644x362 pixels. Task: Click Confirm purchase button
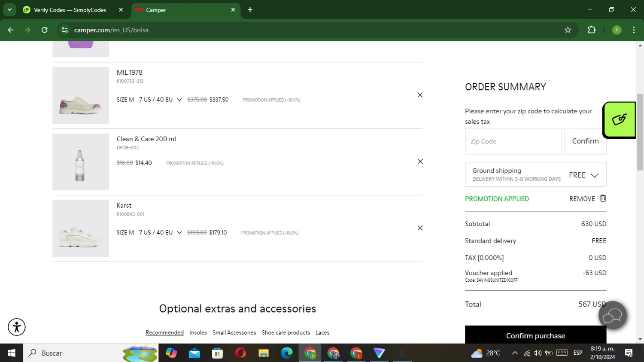pos(535,335)
